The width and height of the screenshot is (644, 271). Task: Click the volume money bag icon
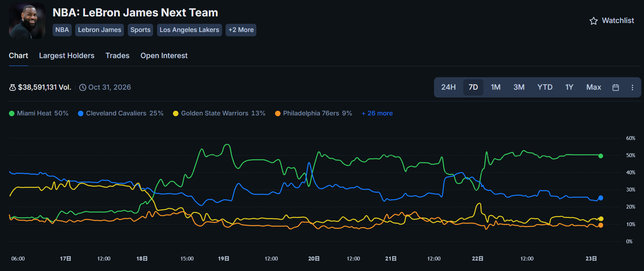12,87
